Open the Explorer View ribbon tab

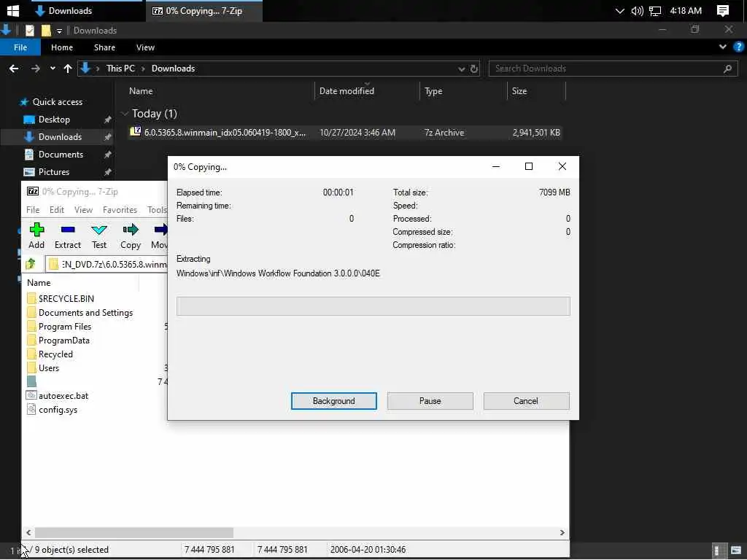point(145,47)
